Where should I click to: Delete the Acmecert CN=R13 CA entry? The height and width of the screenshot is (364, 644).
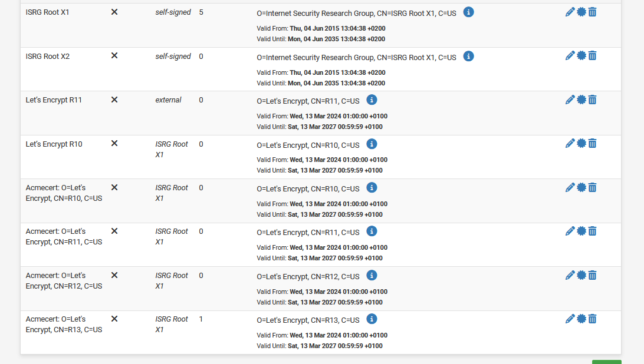pos(593,319)
